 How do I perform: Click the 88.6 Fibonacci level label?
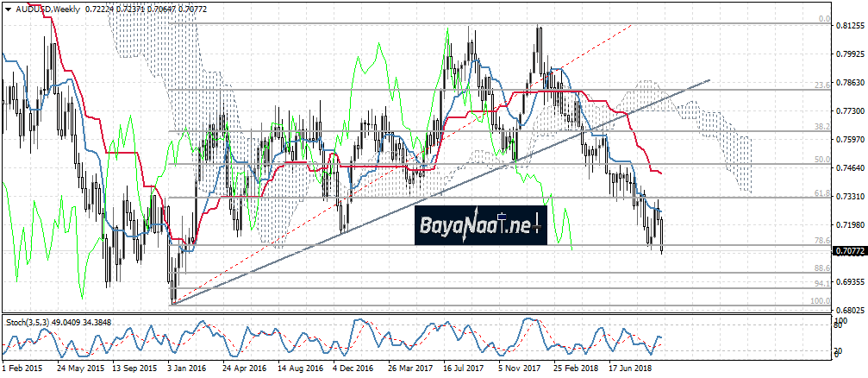(821, 268)
